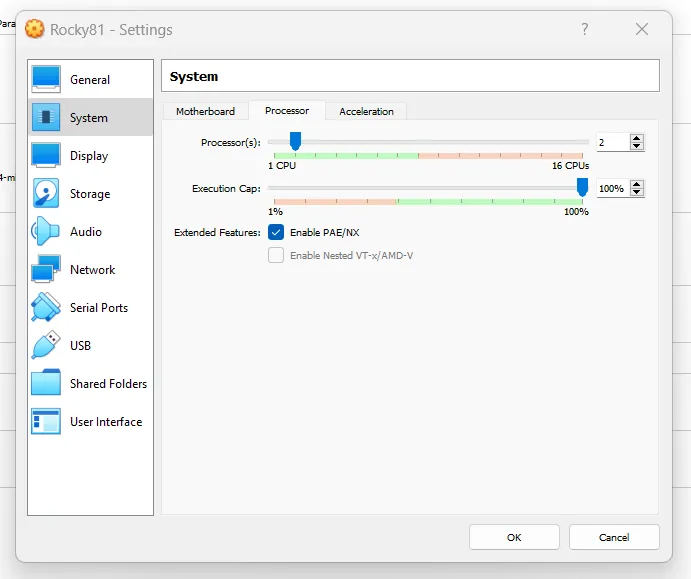
Task: Click the Audio label in sidebar
Action: coord(86,232)
